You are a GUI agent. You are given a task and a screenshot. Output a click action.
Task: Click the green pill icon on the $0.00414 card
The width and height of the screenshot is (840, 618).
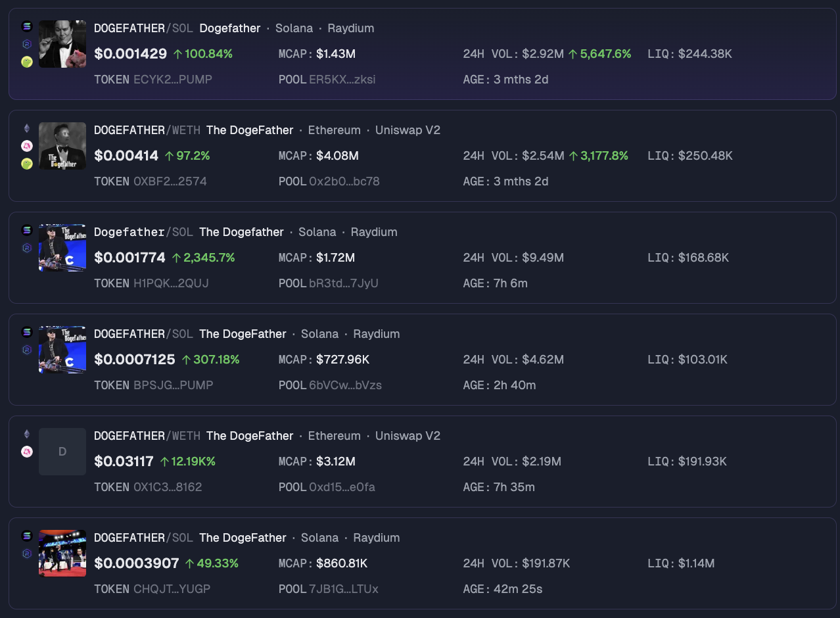coord(27,164)
